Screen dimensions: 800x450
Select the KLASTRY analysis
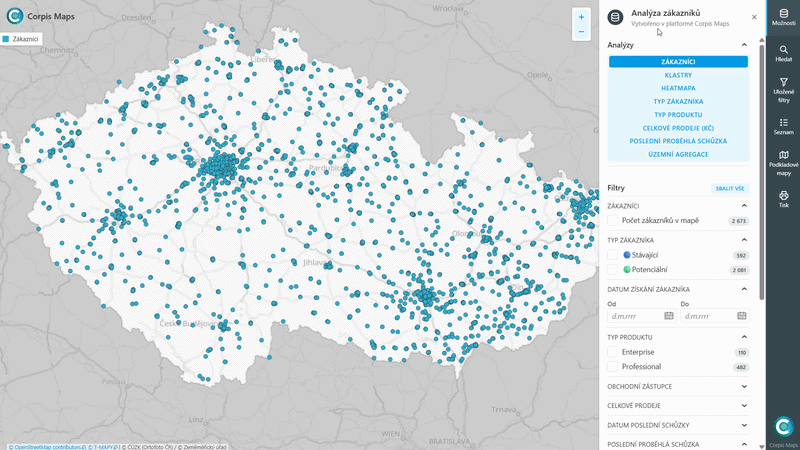point(678,75)
